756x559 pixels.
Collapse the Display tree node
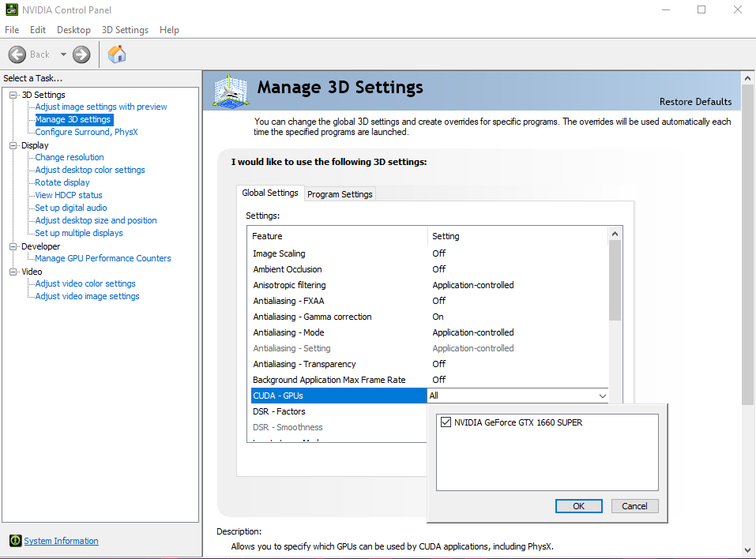[x=13, y=145]
